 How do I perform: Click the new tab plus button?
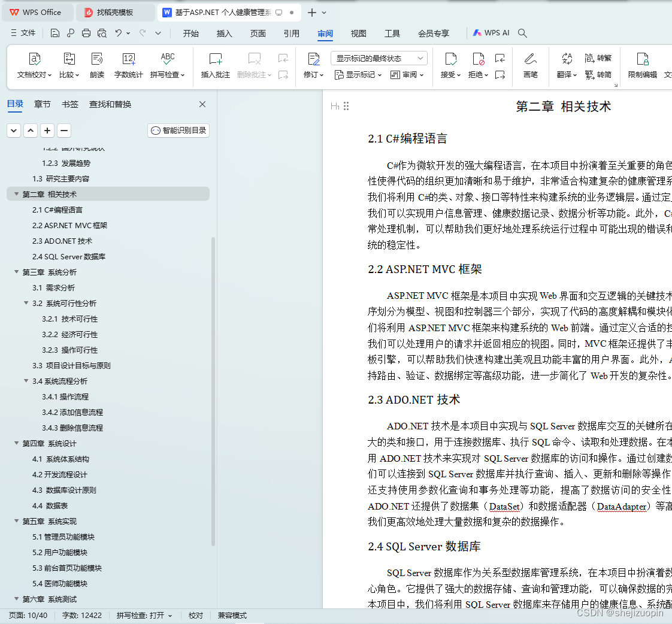312,13
